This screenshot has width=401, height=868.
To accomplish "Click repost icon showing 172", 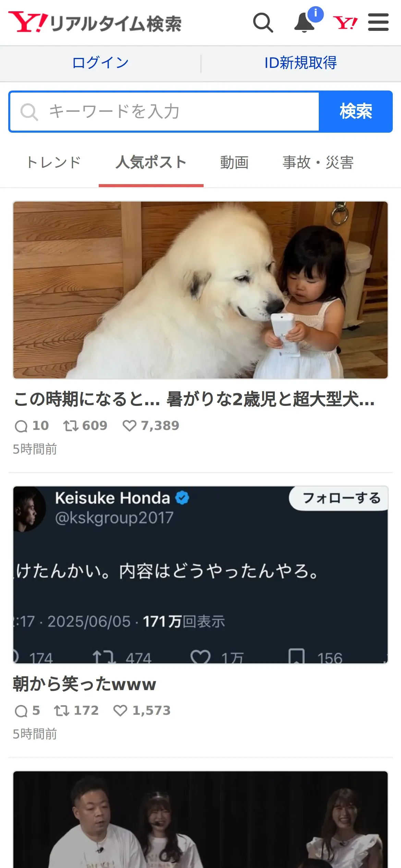I will 62,711.
